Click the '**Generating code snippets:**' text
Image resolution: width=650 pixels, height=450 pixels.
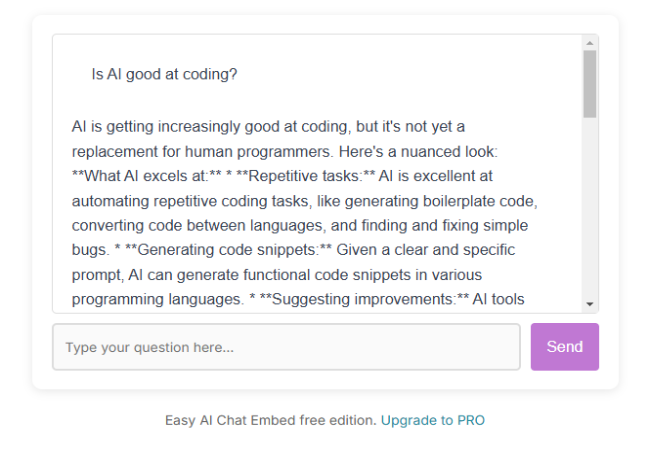[228, 250]
